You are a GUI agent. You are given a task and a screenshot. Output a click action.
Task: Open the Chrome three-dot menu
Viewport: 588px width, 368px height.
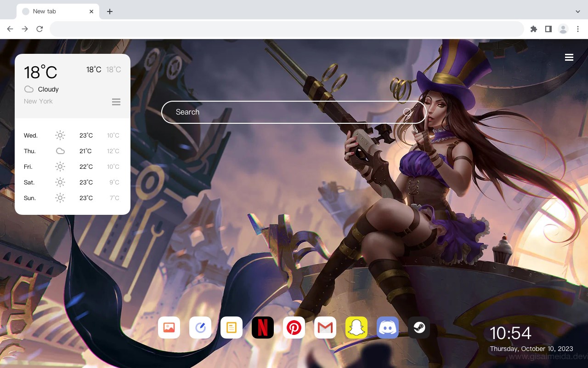point(578,29)
